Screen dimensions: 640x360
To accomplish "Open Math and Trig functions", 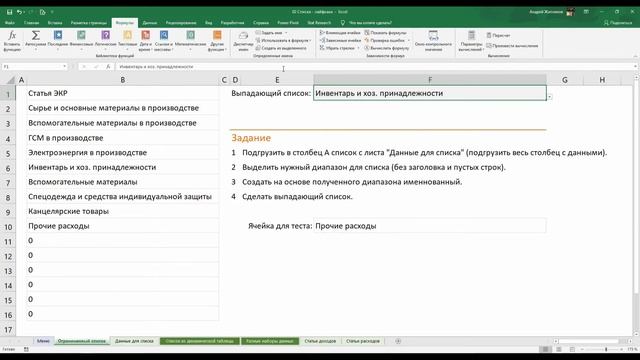I will coord(190,41).
